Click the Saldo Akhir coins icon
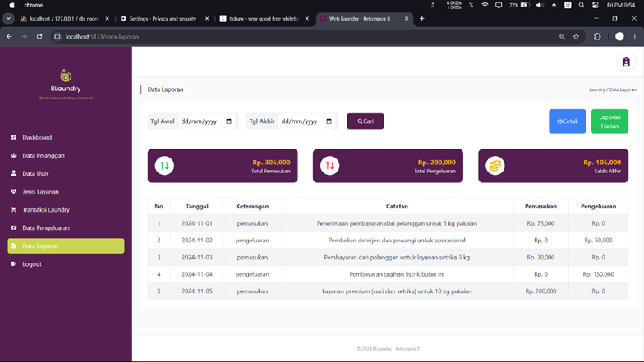Viewport: 644px width, 362px height. tap(494, 166)
